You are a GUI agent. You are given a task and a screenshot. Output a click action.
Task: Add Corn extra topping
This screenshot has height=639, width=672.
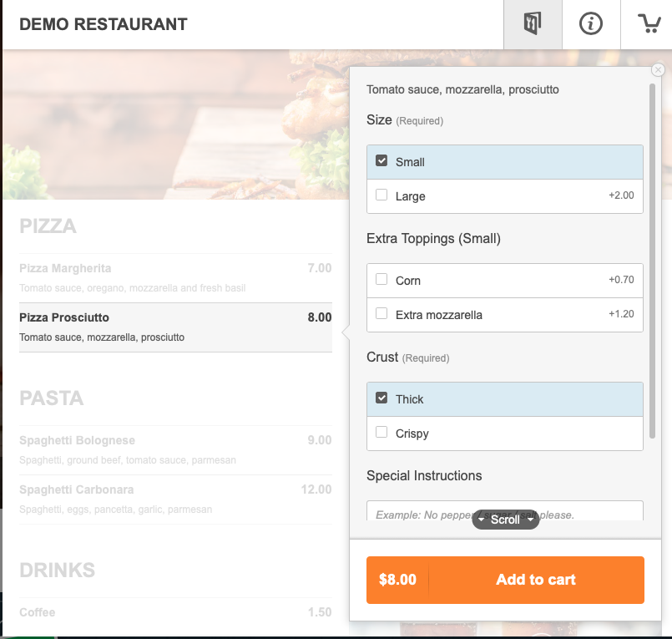(x=505, y=281)
